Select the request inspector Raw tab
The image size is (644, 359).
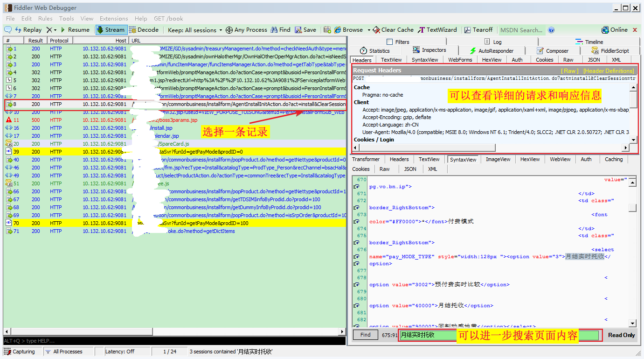(568, 60)
